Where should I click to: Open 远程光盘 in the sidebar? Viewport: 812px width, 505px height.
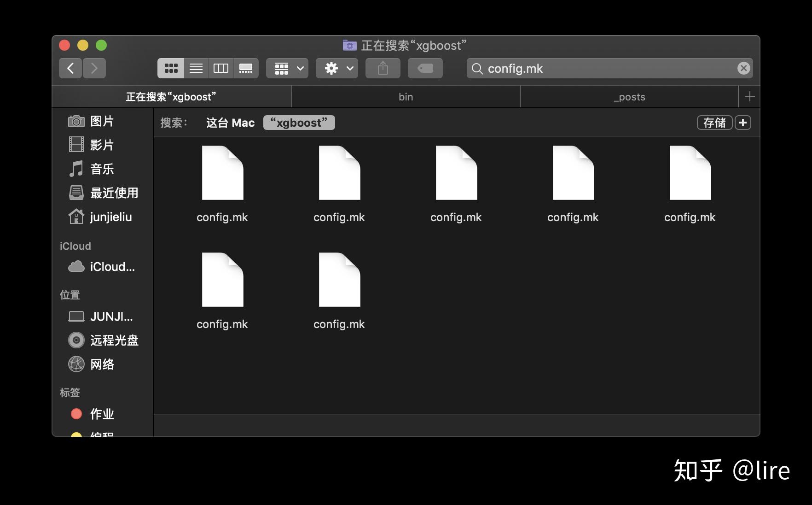pos(102,341)
